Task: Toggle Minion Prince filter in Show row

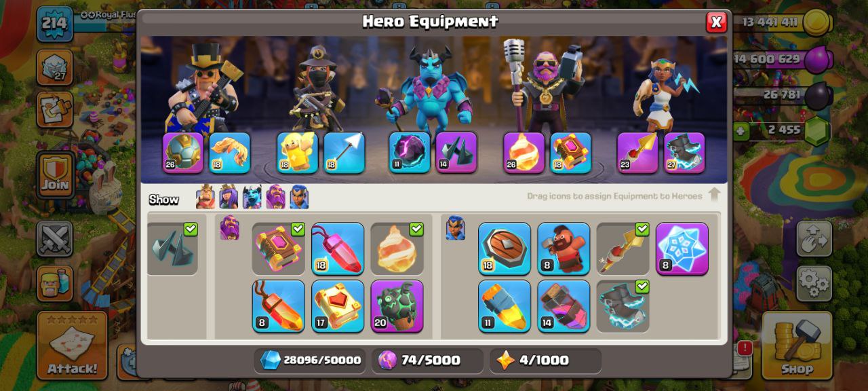Action: click(252, 197)
